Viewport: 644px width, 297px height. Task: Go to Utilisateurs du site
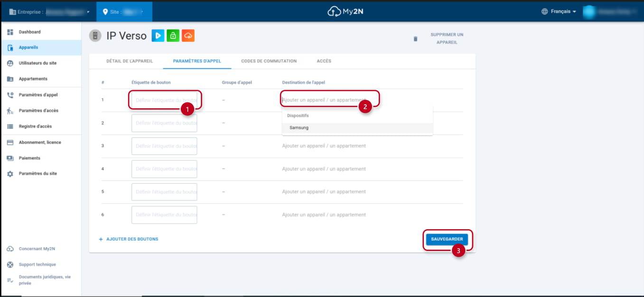click(x=37, y=63)
